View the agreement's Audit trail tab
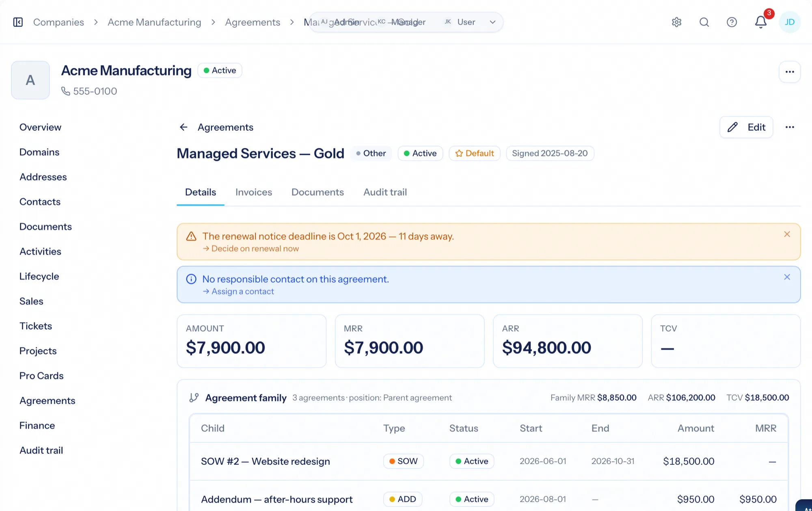The height and width of the screenshot is (511, 812). tap(385, 192)
